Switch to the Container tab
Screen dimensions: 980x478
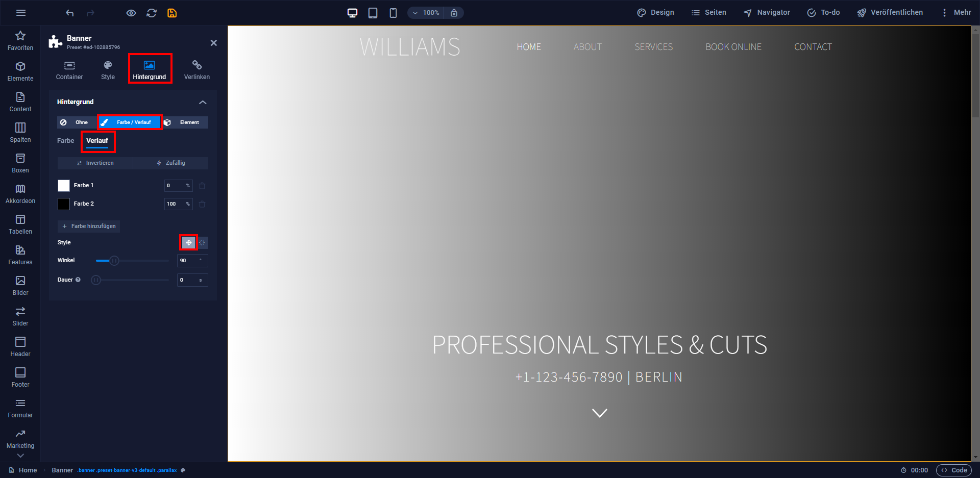pyautogui.click(x=69, y=70)
